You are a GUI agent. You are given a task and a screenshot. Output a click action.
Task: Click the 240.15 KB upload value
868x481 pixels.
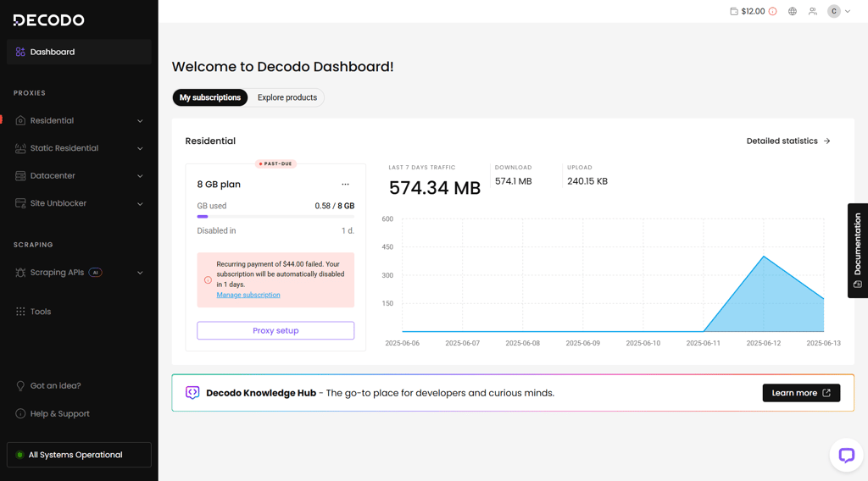point(587,181)
